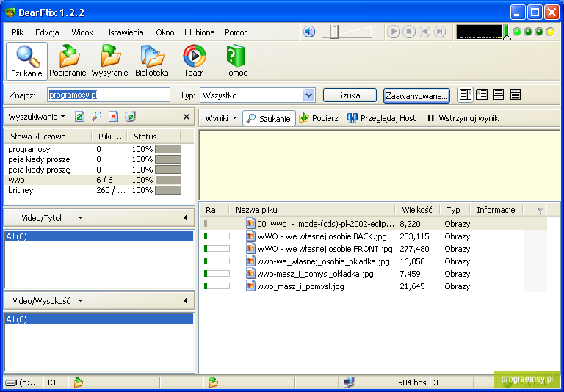564x392 pixels.
Task: Click the recycle bin clear searches icon
Action: coord(130,117)
